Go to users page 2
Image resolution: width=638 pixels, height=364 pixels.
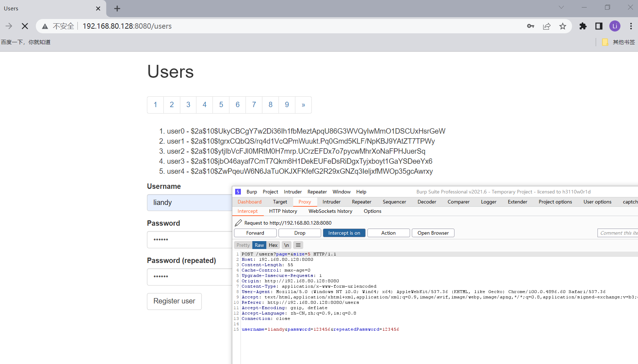pos(172,105)
